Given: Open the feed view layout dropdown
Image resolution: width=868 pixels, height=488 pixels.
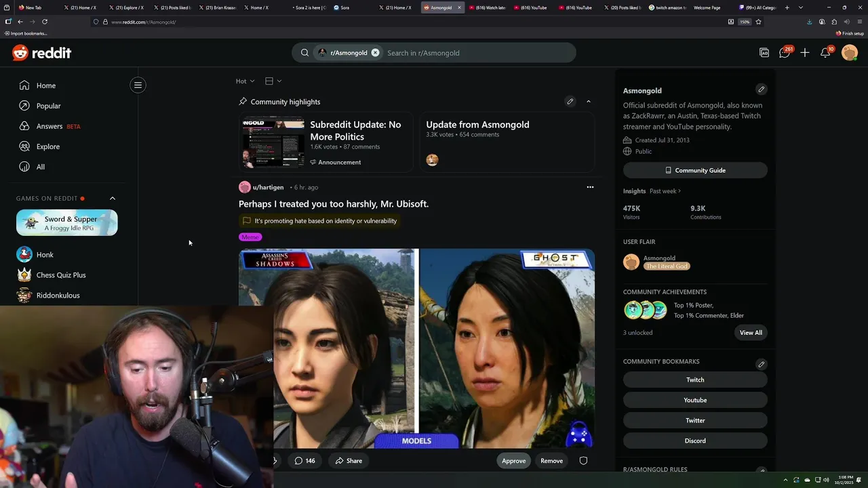Looking at the screenshot, I should coord(273,81).
